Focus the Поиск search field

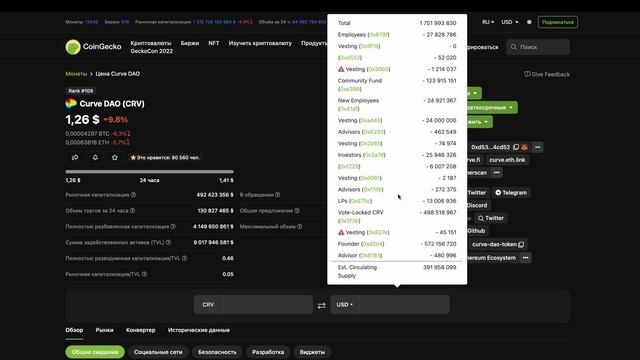pos(538,47)
